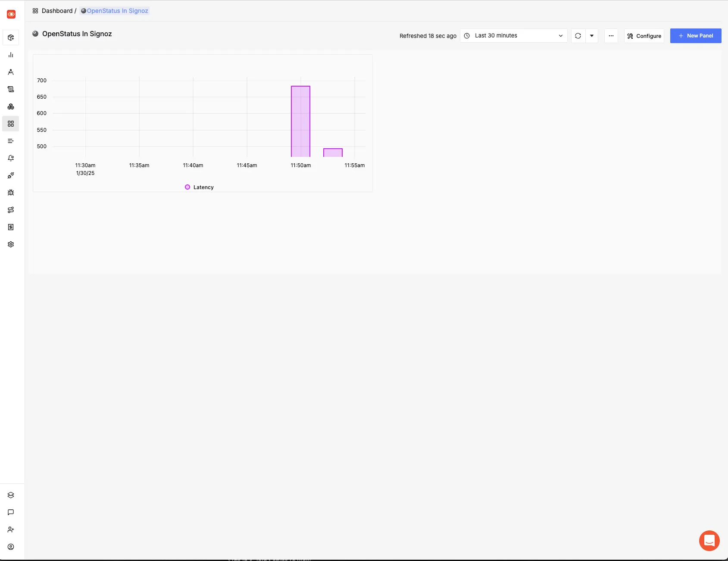Screen dimensions: 728x561
Task: Navigate to Dashboard via breadcrumb link
Action: point(56,11)
